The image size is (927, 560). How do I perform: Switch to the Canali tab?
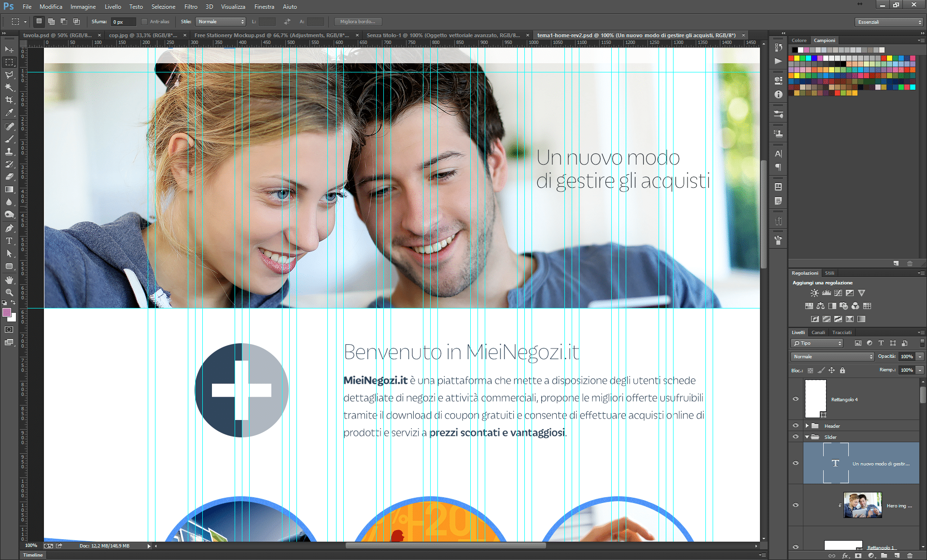pyautogui.click(x=818, y=333)
